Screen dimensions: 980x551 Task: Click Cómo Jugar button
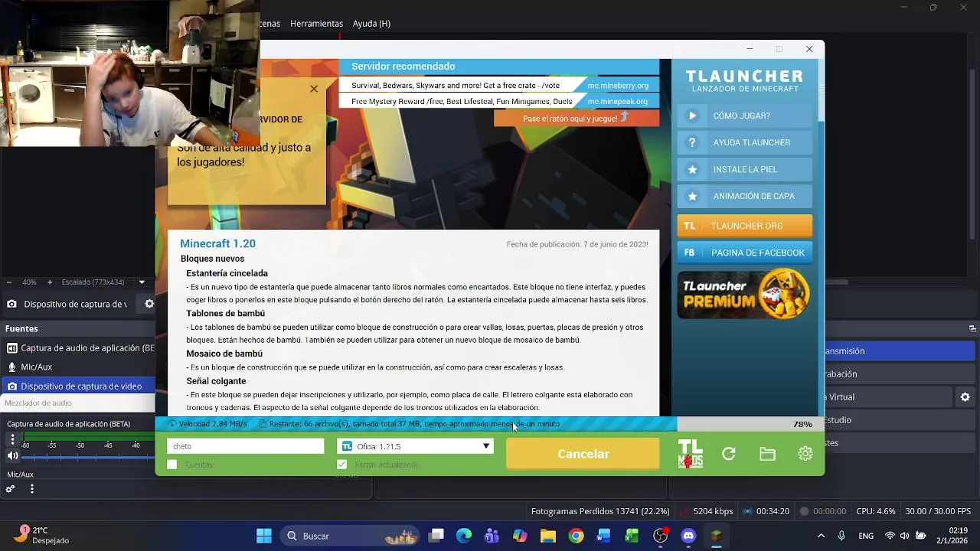744,116
